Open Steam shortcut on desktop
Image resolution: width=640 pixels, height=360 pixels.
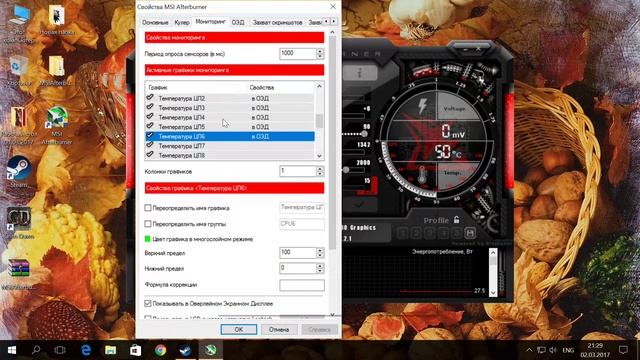(18, 172)
